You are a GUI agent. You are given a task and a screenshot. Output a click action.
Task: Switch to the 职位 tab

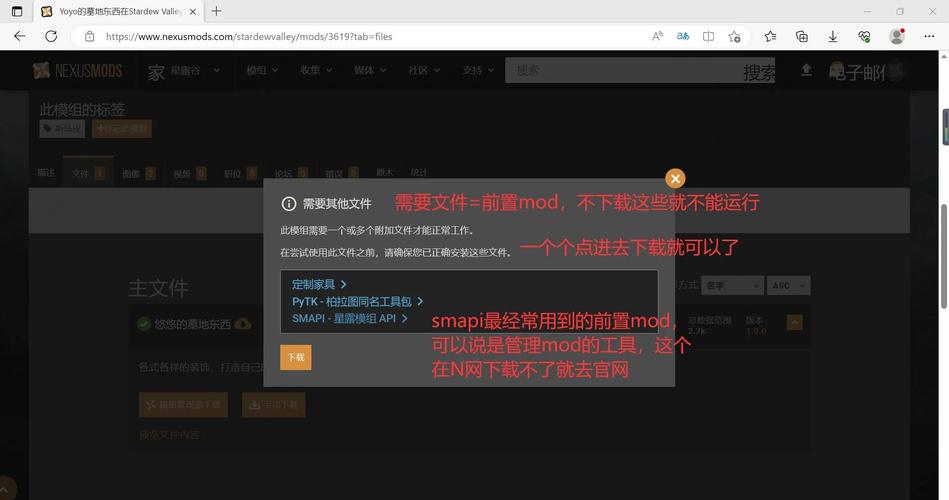(240, 173)
